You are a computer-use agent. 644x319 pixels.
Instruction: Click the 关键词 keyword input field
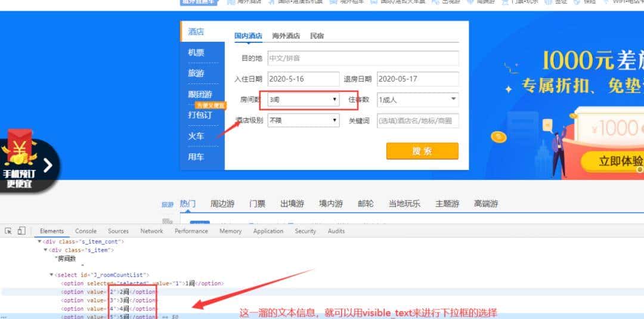click(417, 120)
